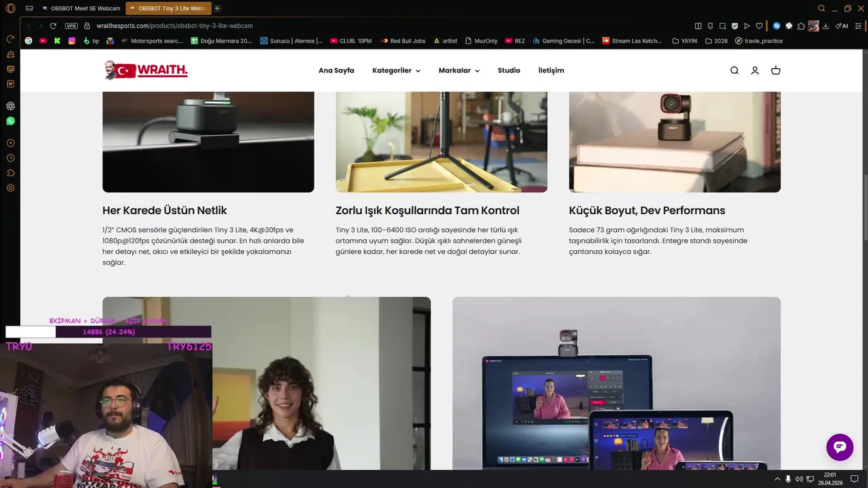Image resolution: width=868 pixels, height=488 pixels.
Task: Click the tripod webcam product image
Action: (x=441, y=142)
